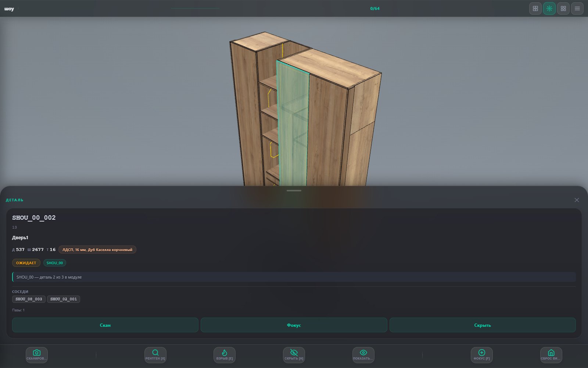Click Показать... eye icon
Image resolution: width=588 pixels, height=368 pixels.
coord(363,355)
